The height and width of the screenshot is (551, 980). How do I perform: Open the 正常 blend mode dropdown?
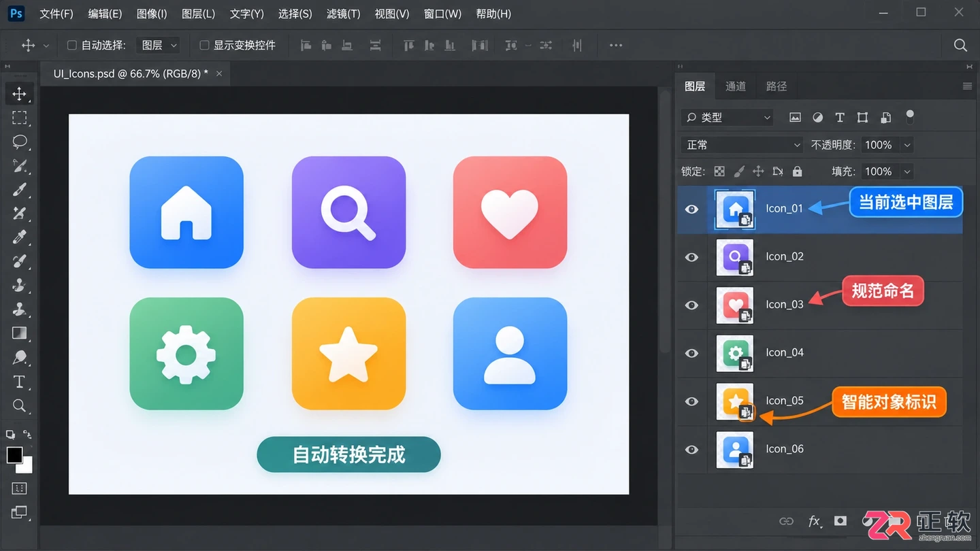742,145
